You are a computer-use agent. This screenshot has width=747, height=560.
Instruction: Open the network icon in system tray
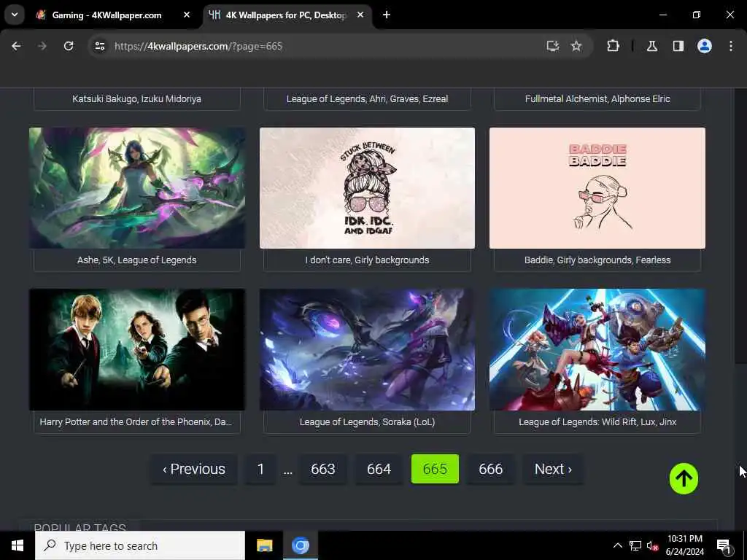[x=635, y=545]
